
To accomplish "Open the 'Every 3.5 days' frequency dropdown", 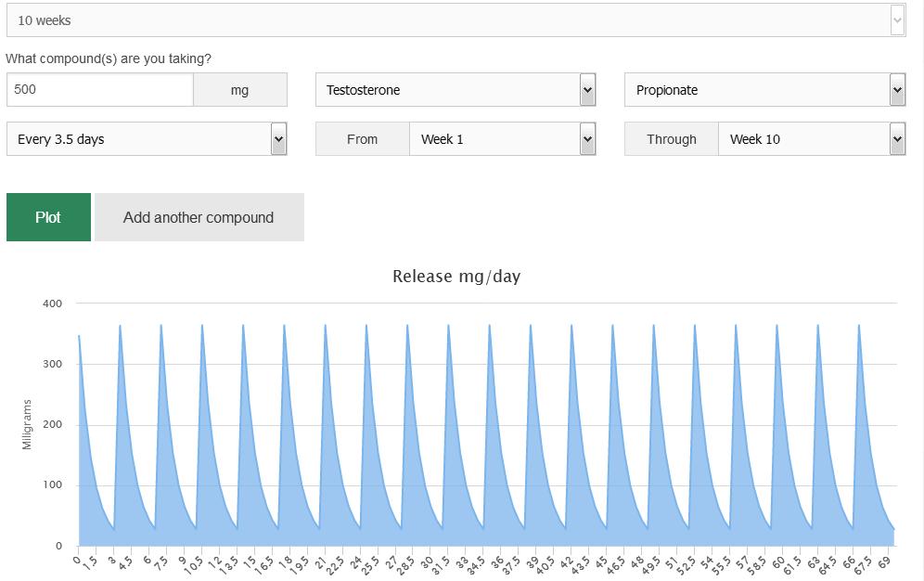I will click(147, 139).
